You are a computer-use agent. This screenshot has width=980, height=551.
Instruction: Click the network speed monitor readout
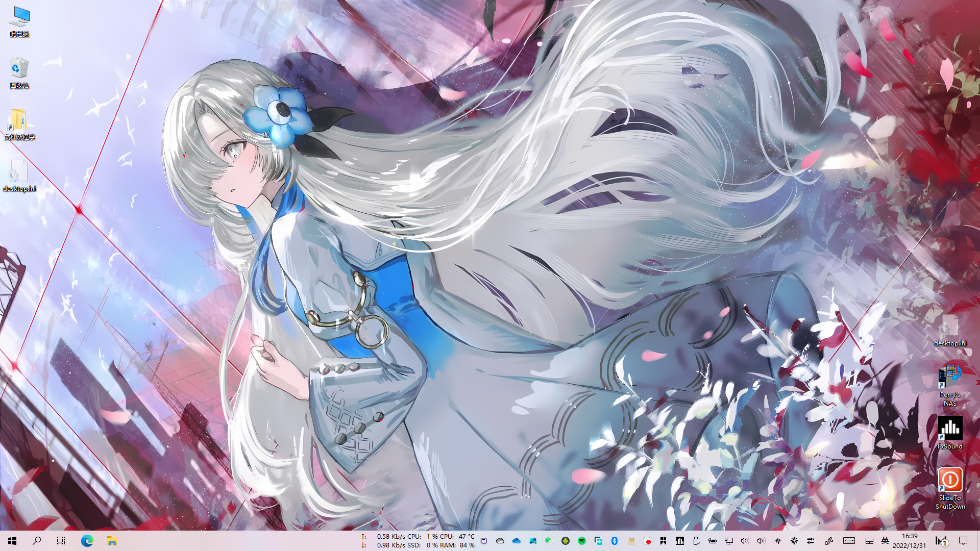tap(391, 541)
